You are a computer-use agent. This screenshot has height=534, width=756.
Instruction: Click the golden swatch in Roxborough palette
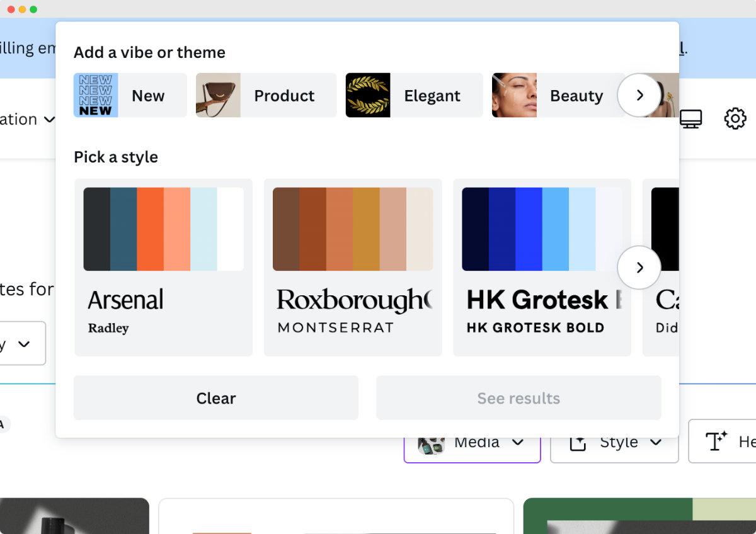click(x=366, y=229)
